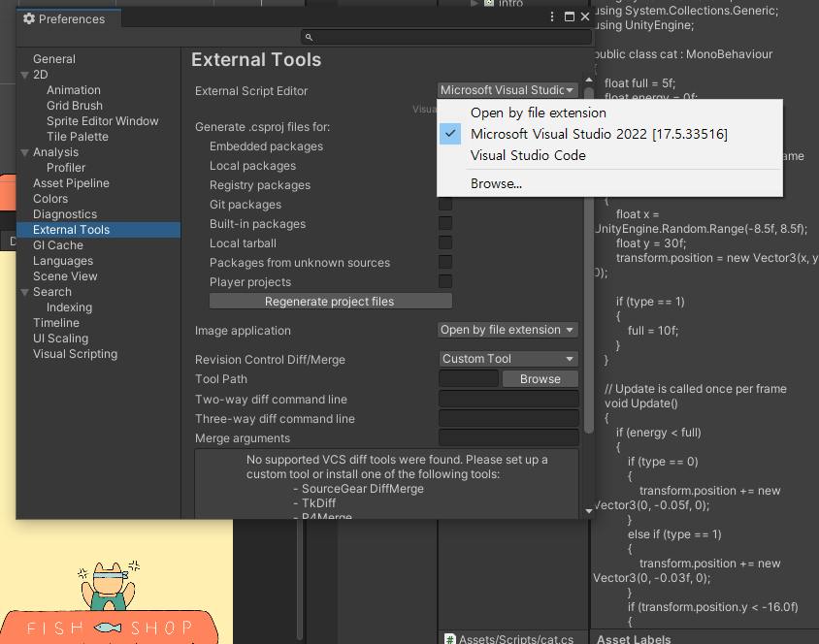The image size is (819, 644).
Task: Click the C# script icon beside Assets/Scripts/cat.cs
Action: (x=449, y=639)
